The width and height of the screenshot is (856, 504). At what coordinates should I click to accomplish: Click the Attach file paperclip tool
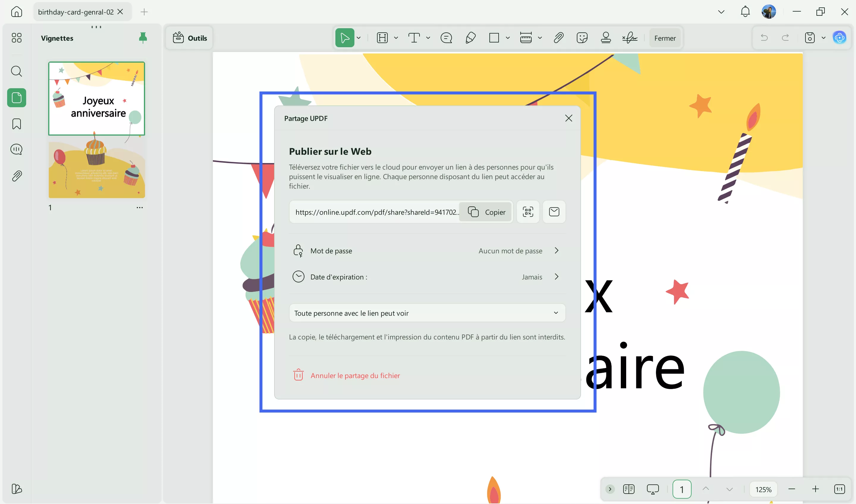point(559,38)
